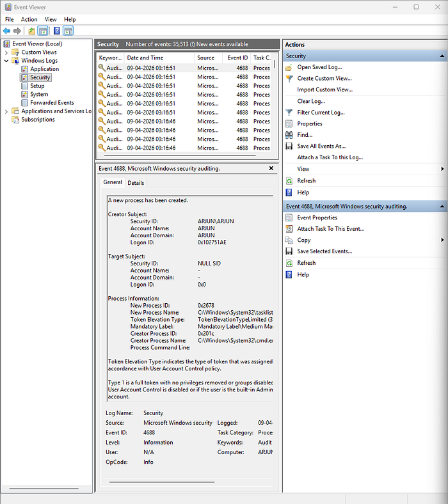Click Attach a Task To this Log
This screenshot has height=504, width=448.
click(x=330, y=157)
